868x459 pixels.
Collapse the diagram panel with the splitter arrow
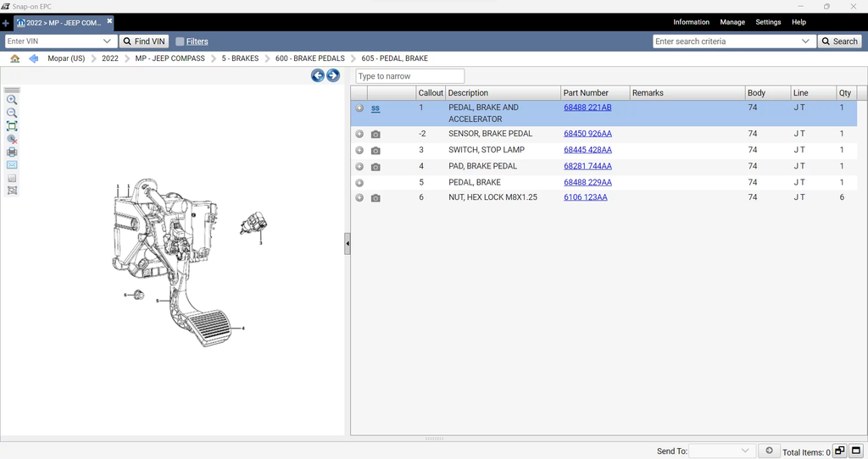(x=348, y=244)
